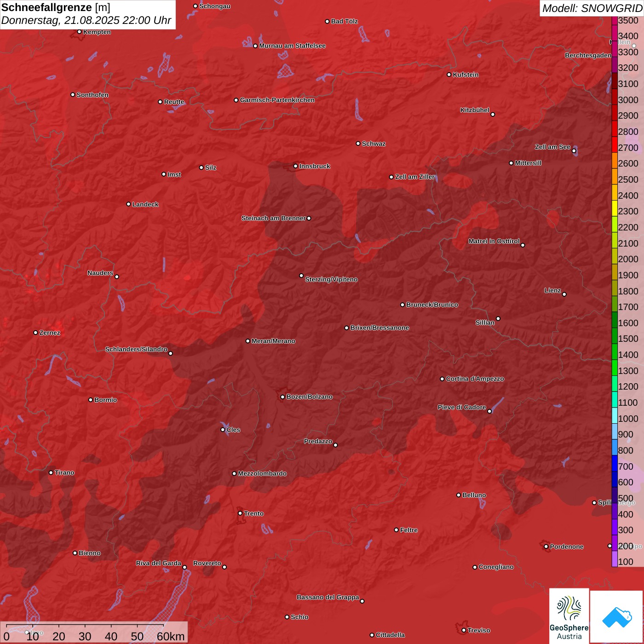644x644 pixels.
Task: Click the Garmisch-Partenkirchen label
Action: (277, 100)
